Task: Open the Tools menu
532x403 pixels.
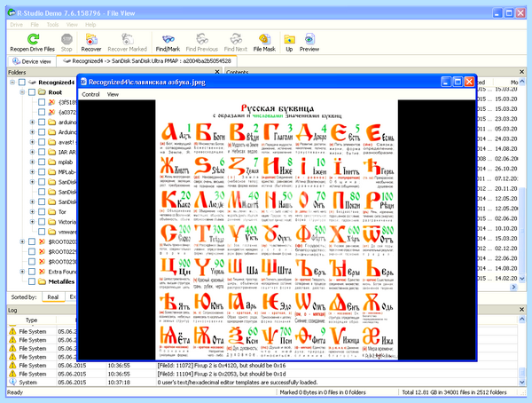Action: pyautogui.click(x=52, y=25)
